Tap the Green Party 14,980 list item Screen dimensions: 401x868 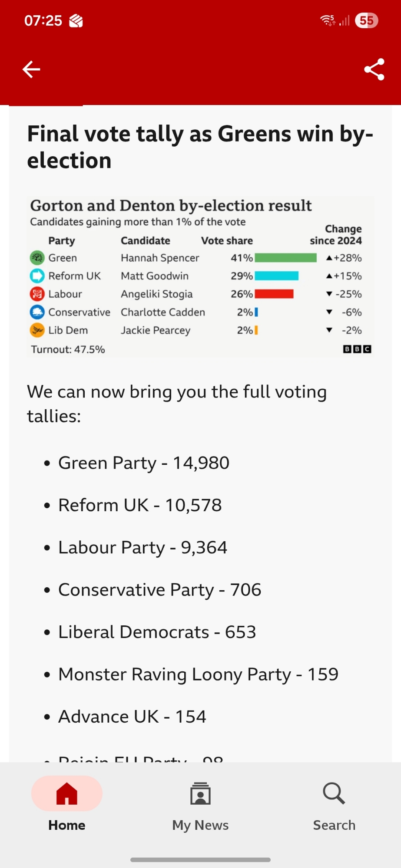click(x=143, y=463)
